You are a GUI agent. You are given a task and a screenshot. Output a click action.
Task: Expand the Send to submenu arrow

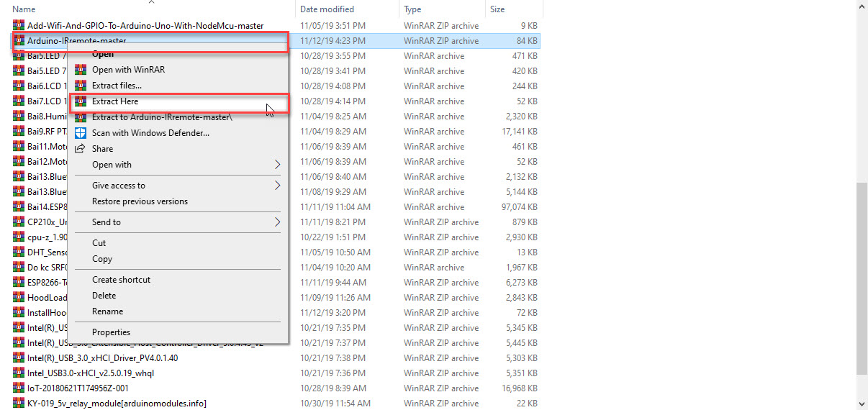click(x=278, y=222)
